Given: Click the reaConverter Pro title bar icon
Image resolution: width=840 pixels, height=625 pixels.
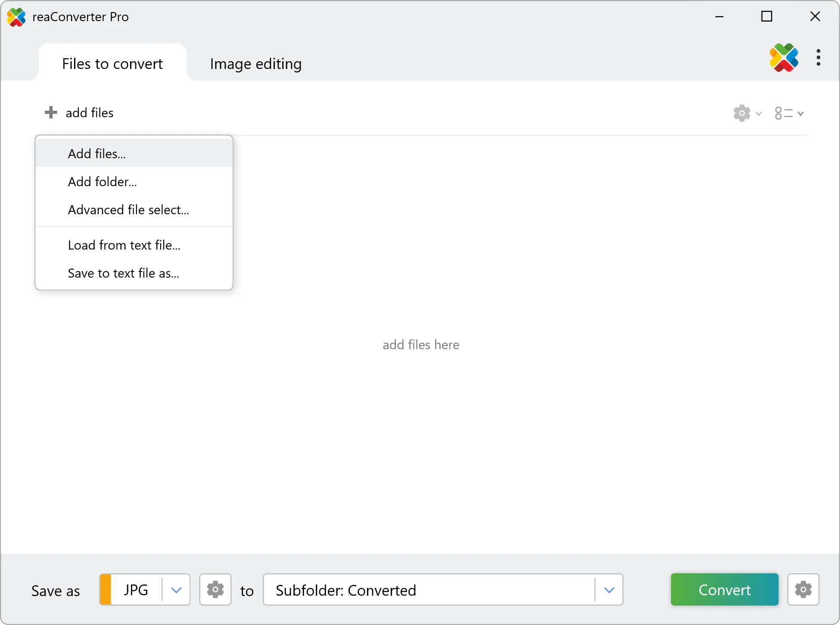Looking at the screenshot, I should [16, 17].
